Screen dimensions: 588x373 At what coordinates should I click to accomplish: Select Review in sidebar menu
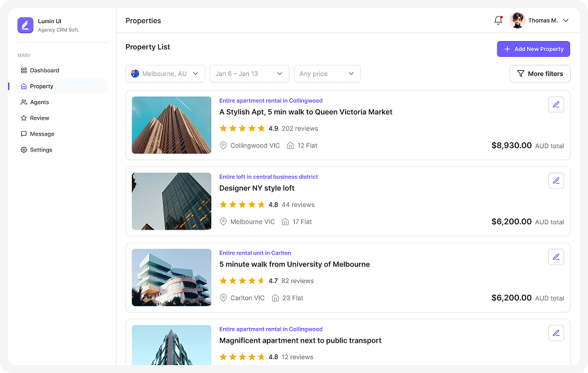point(39,118)
